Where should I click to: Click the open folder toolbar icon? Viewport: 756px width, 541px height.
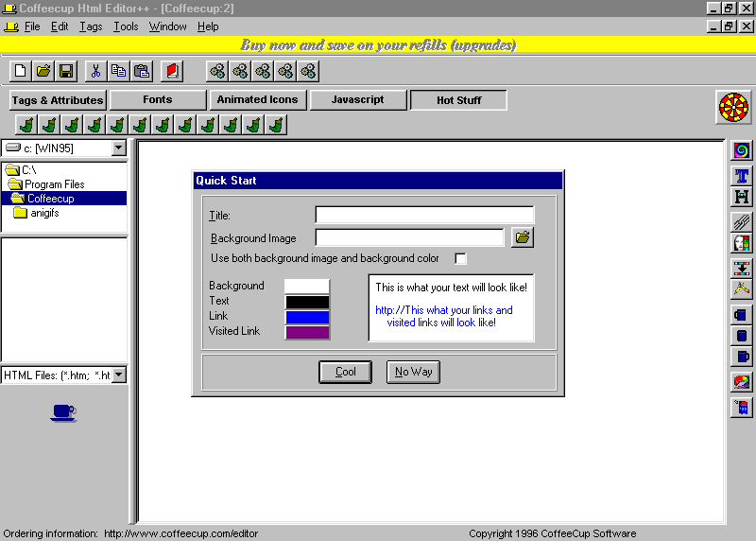43,71
